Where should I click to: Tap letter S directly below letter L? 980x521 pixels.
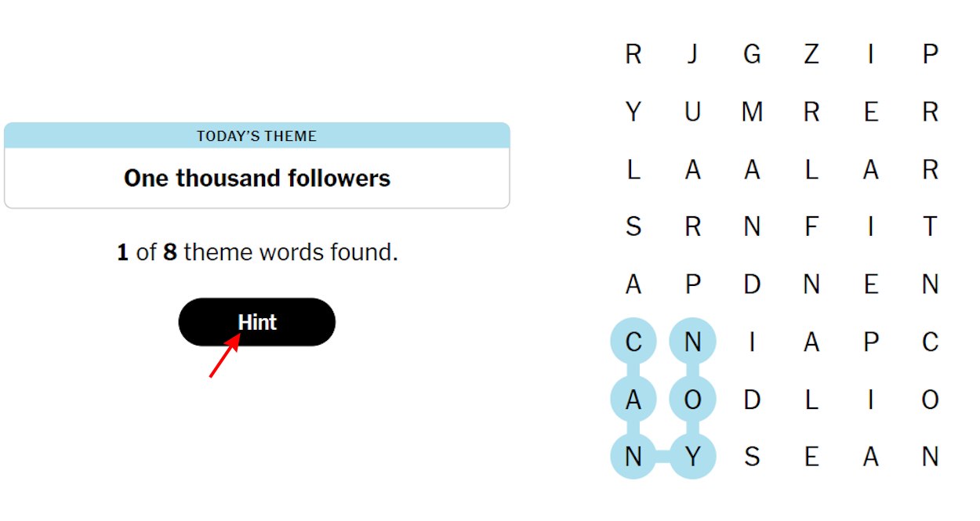(633, 227)
